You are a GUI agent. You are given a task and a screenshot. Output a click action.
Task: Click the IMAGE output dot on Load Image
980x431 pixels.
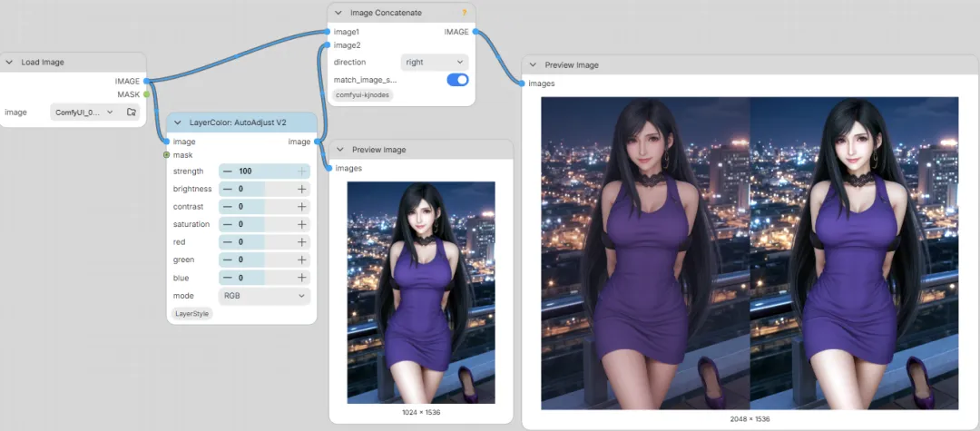pos(146,81)
